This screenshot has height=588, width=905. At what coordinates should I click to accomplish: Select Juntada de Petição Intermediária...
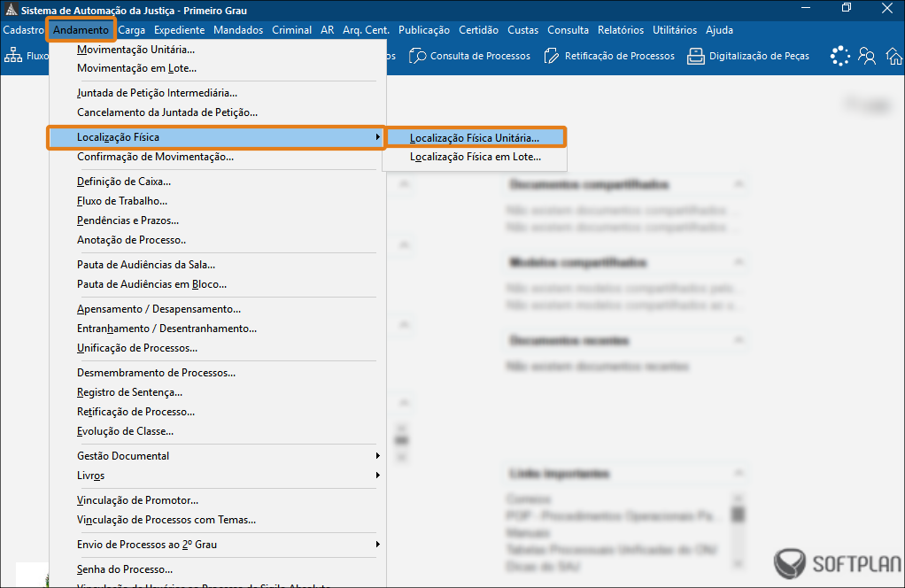point(216,93)
